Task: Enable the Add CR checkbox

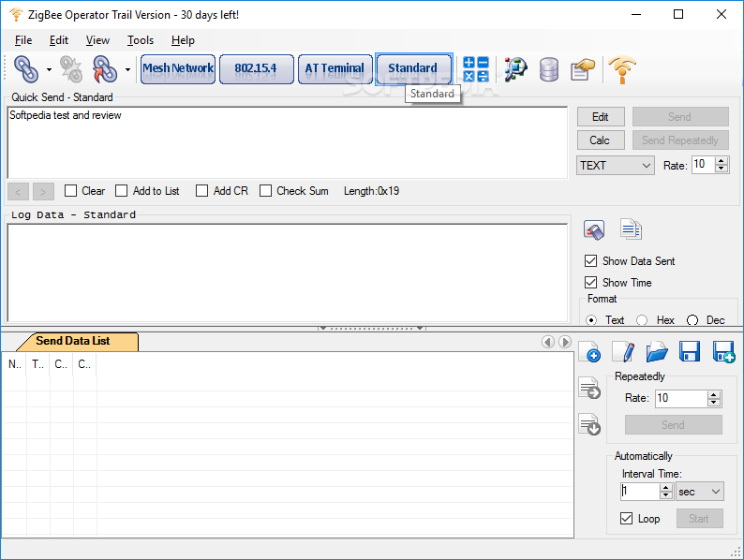Action: pyautogui.click(x=202, y=191)
